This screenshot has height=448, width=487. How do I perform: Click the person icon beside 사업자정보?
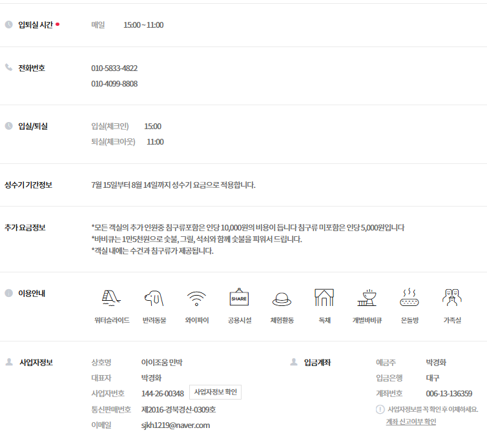(x=9, y=362)
